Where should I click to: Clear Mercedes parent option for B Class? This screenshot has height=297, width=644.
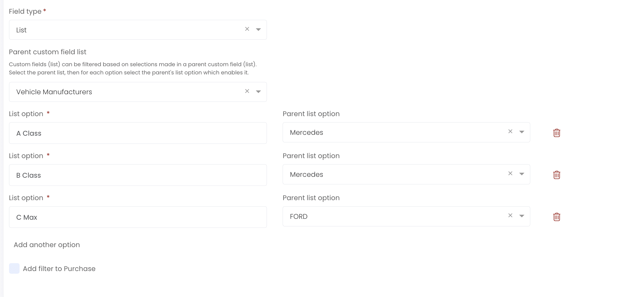510,173
